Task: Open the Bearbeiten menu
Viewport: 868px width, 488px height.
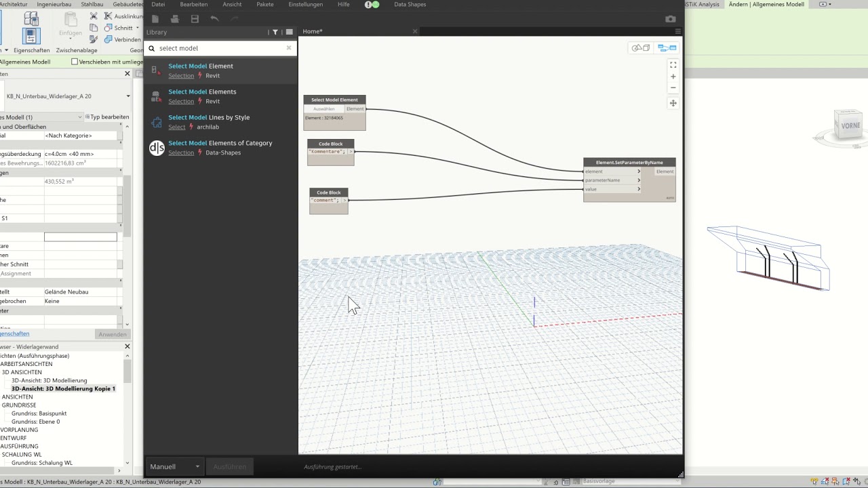Action: (x=194, y=5)
